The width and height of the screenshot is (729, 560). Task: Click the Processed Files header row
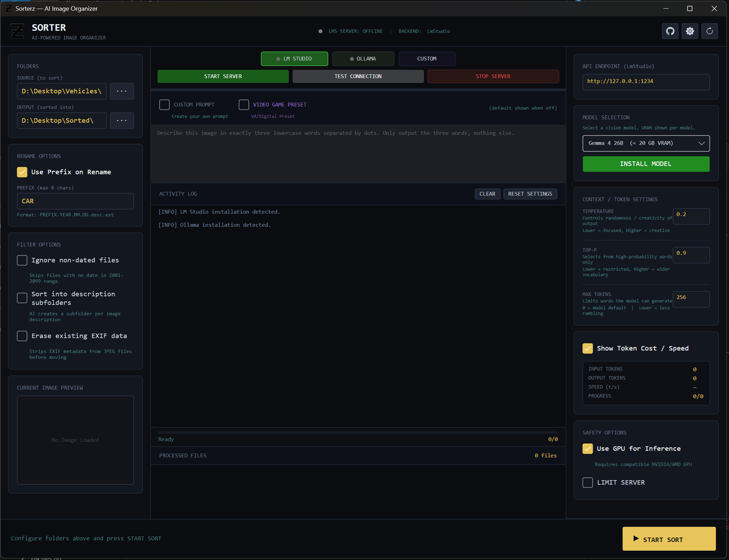tap(358, 456)
